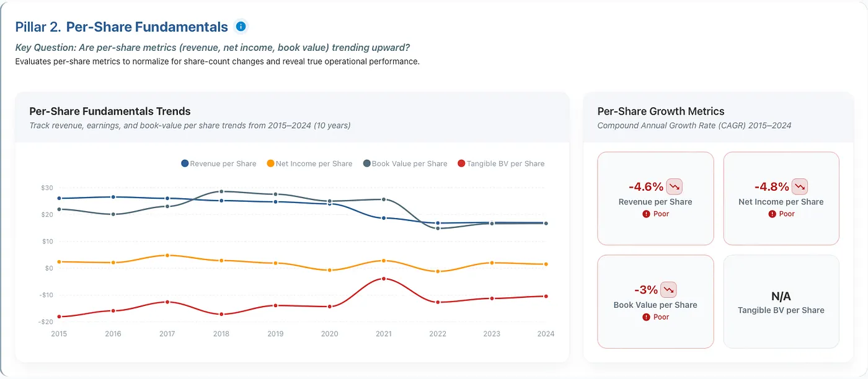Viewport: 868px width, 379px height.
Task: Toggle Book Value per Share legend series
Action: [405, 163]
